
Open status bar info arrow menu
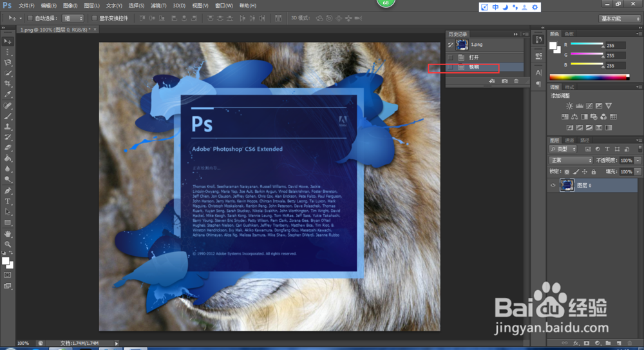[x=117, y=343]
